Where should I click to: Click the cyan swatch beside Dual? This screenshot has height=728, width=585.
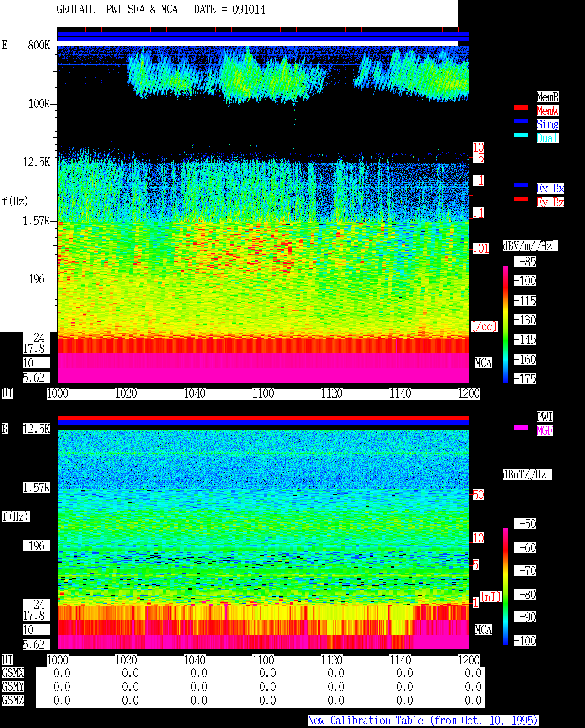tap(521, 135)
